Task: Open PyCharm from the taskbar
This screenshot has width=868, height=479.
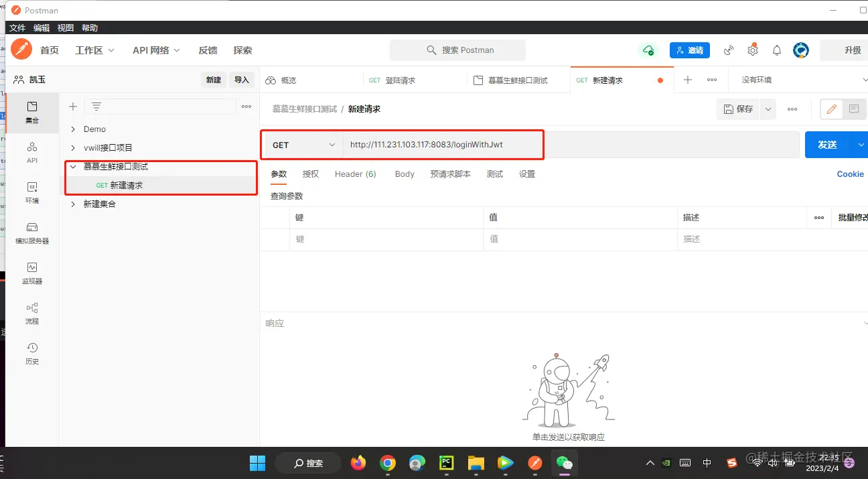Action: (x=446, y=463)
